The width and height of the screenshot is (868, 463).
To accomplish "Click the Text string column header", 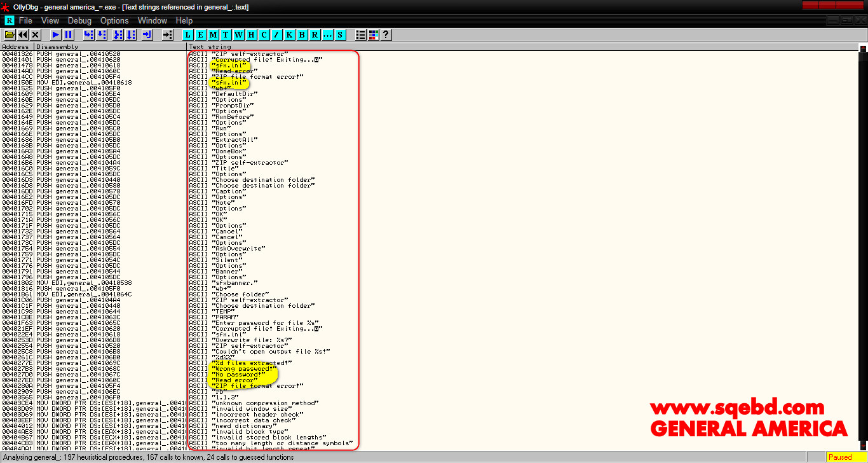I will (210, 46).
